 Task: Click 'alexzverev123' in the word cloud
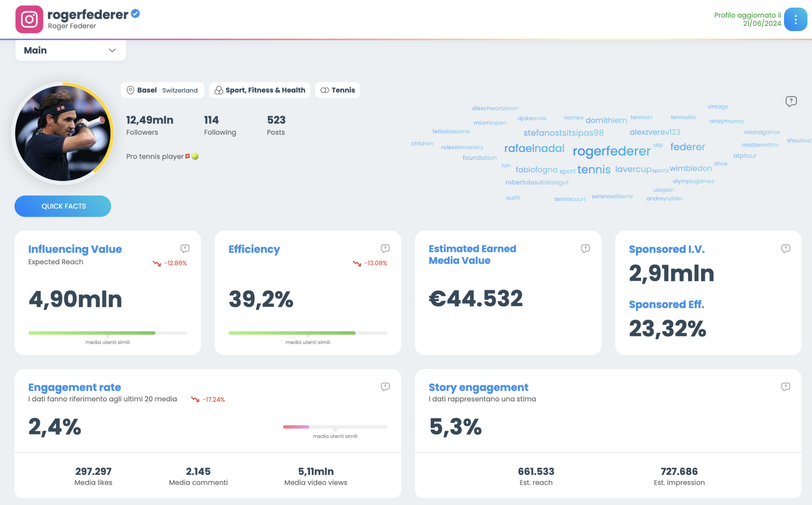click(655, 132)
